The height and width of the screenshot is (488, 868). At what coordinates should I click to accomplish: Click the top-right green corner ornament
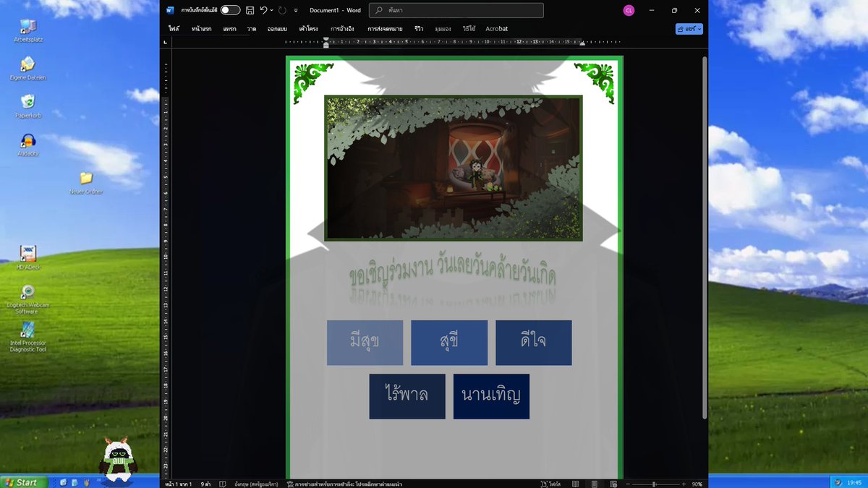coord(595,82)
